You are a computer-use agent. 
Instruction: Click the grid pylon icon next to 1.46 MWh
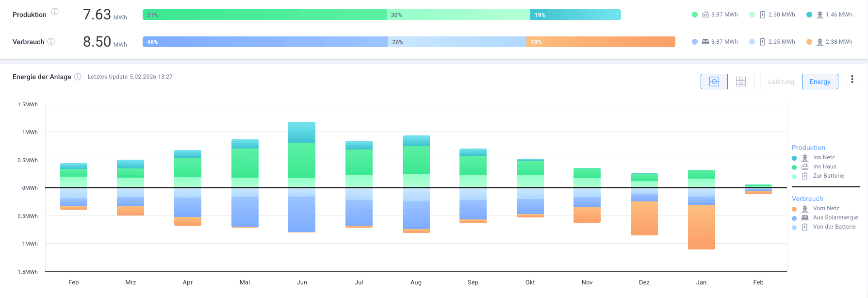click(x=819, y=15)
